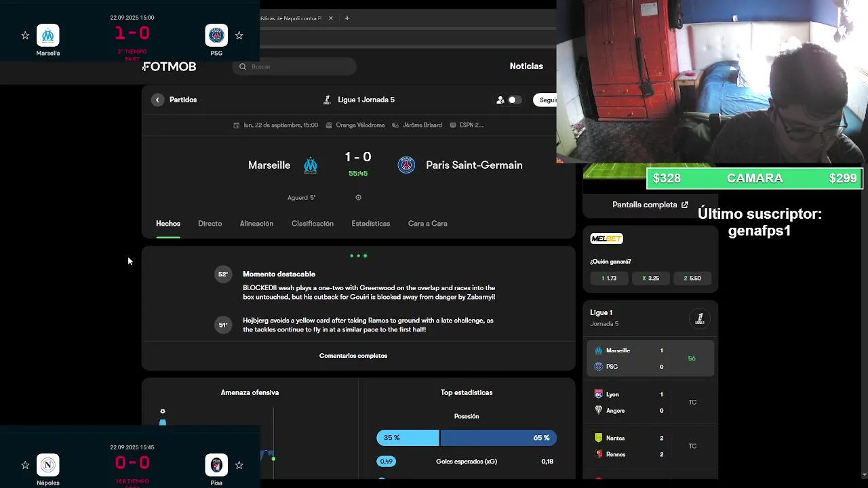Screen dimensions: 868x488
Task: Click the Pisa club badge
Action: [216, 465]
